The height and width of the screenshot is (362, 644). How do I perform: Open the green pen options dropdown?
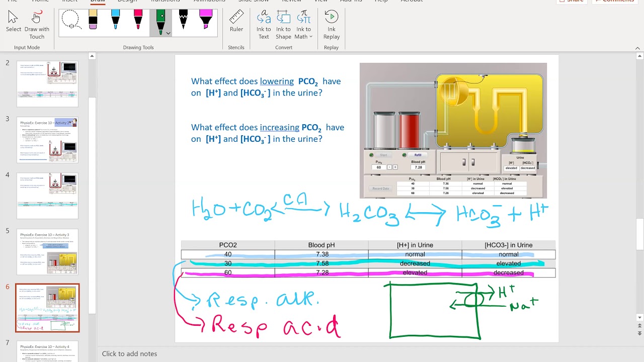[x=168, y=34]
